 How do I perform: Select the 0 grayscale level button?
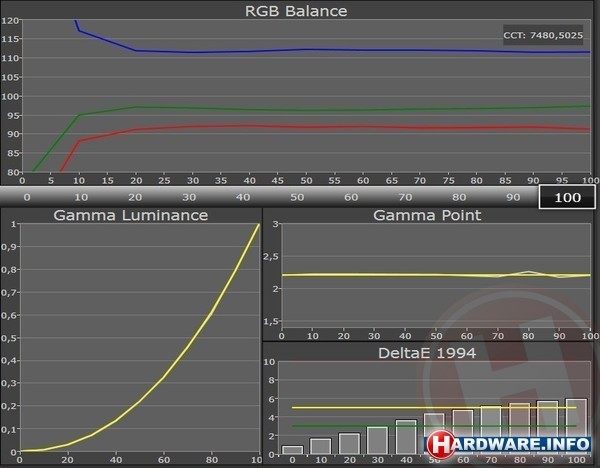click(x=27, y=197)
